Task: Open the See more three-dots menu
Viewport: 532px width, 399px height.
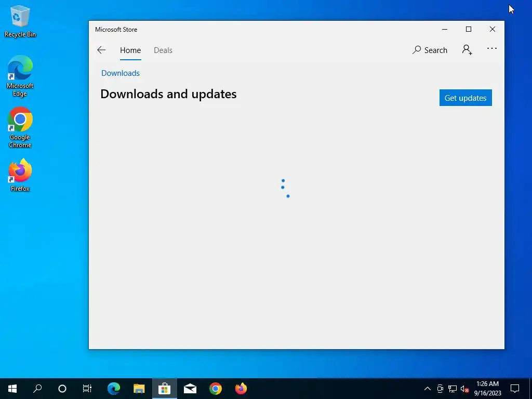Action: [x=491, y=48]
